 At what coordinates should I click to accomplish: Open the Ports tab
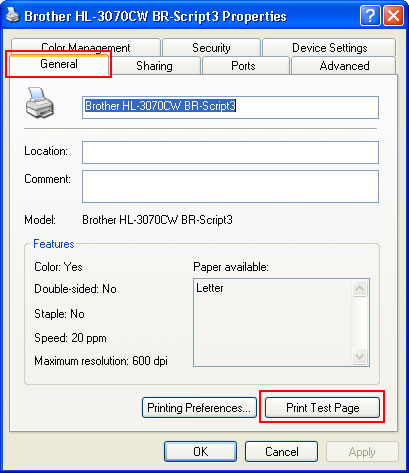pyautogui.click(x=243, y=66)
